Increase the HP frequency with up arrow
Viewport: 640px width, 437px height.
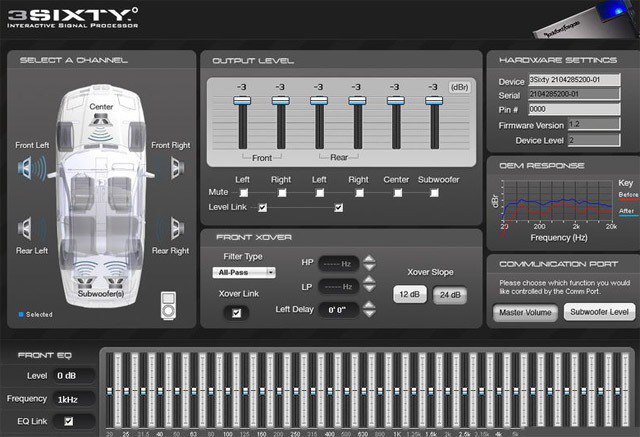(369, 258)
